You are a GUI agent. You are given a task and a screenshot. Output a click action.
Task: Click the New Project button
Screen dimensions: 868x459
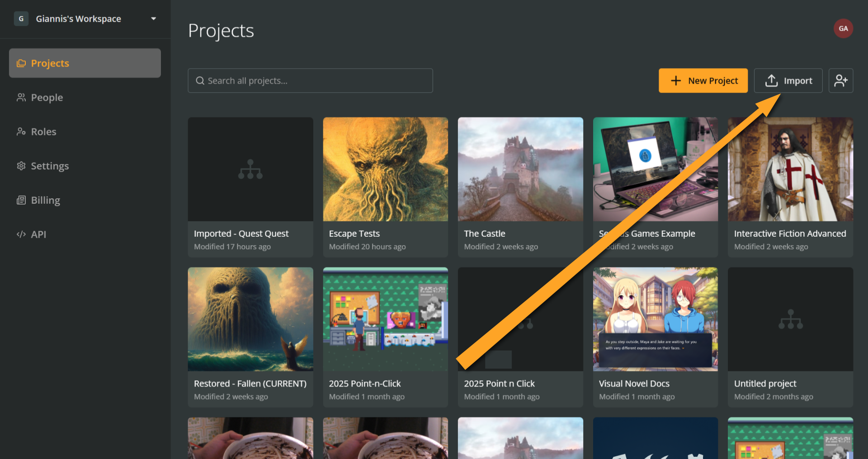coord(703,80)
